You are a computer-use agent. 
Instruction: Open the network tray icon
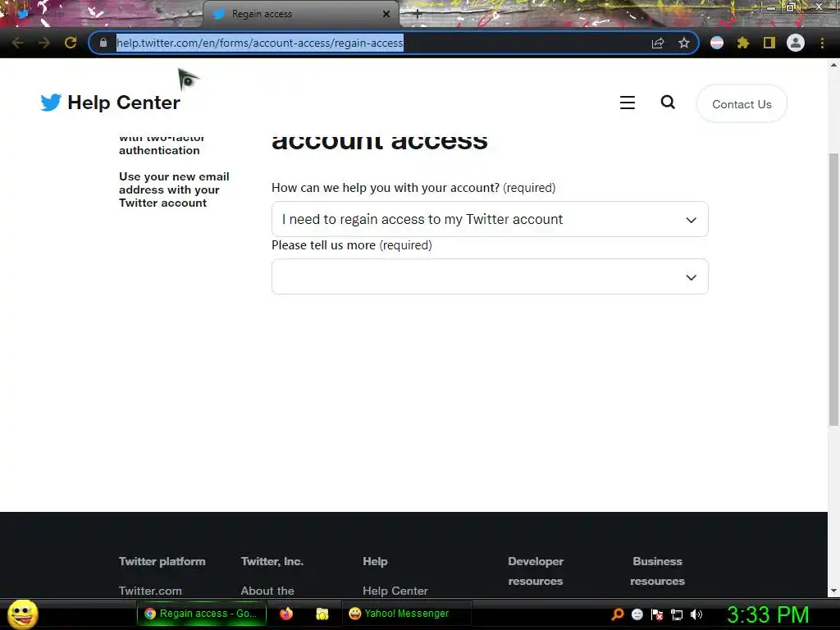point(677,614)
